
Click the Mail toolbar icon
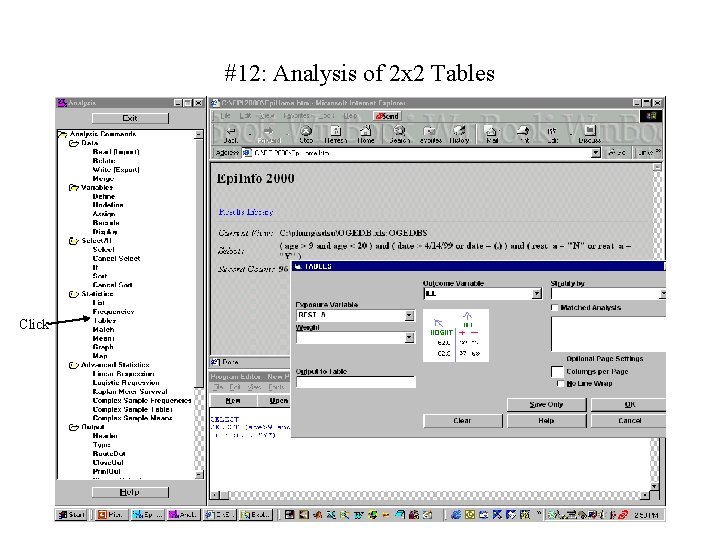click(x=492, y=135)
